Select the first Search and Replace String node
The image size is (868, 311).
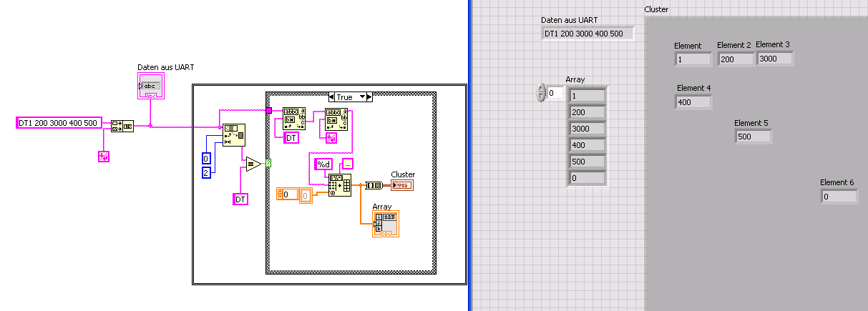click(294, 119)
